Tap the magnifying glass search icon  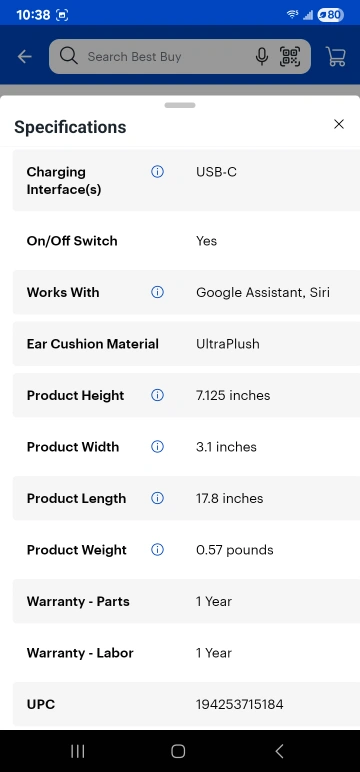coord(68,56)
